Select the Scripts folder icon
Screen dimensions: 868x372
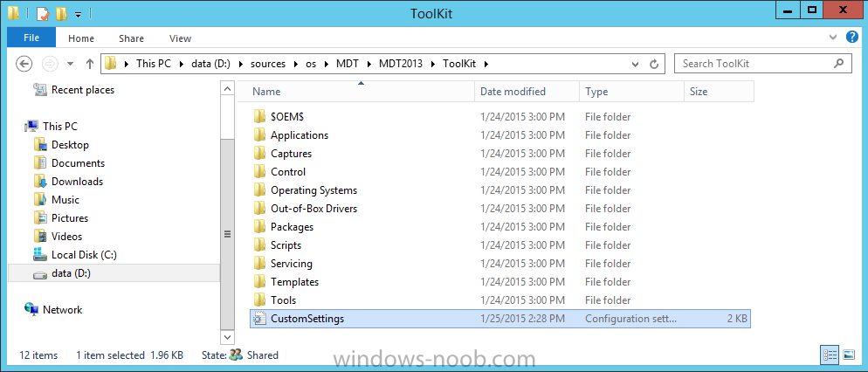point(260,245)
